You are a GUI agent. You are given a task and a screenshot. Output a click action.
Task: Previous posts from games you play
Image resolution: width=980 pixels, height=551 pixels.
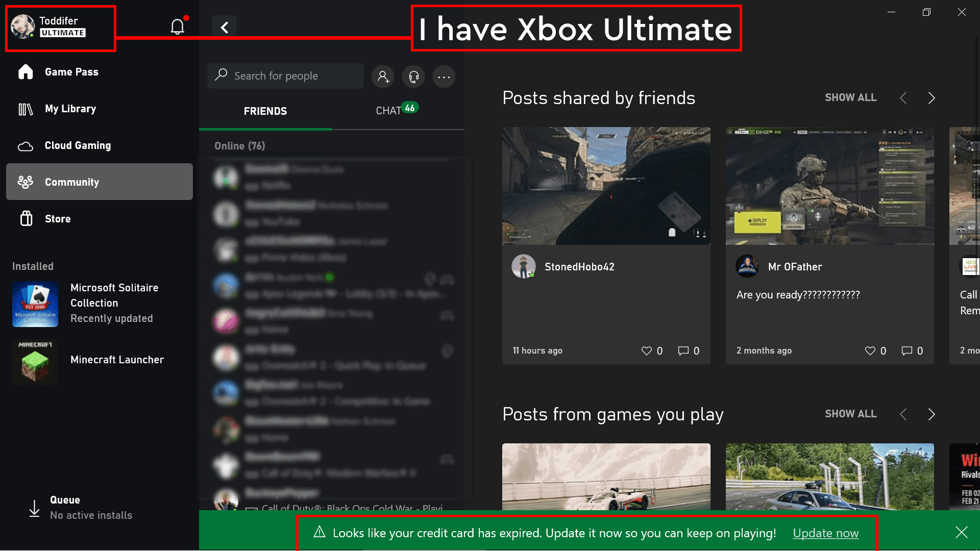(x=903, y=414)
